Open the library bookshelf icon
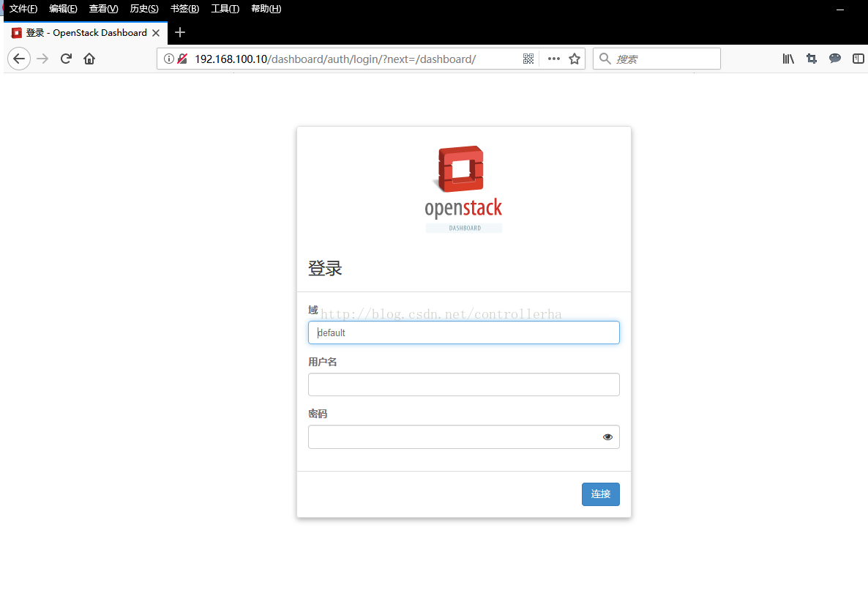Viewport: 868px width, 613px height. pos(788,59)
